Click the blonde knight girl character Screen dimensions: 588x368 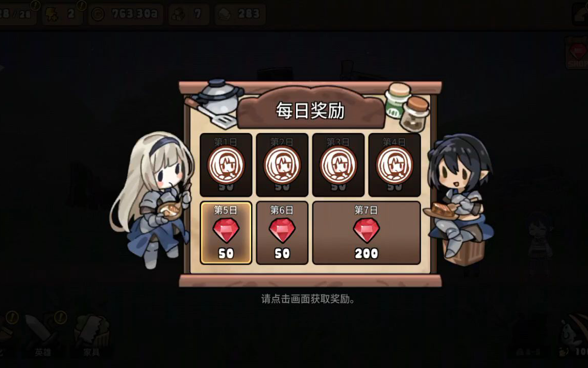click(x=153, y=199)
